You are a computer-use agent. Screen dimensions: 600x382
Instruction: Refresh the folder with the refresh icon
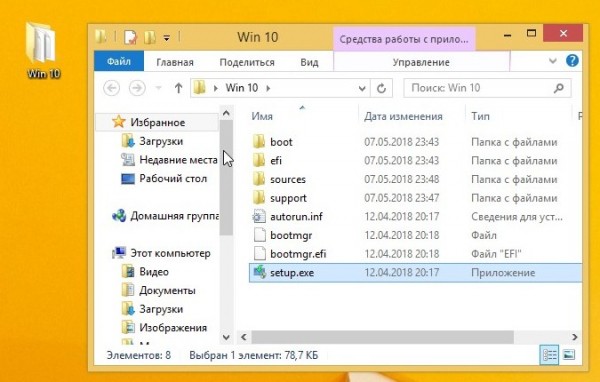pyautogui.click(x=381, y=89)
